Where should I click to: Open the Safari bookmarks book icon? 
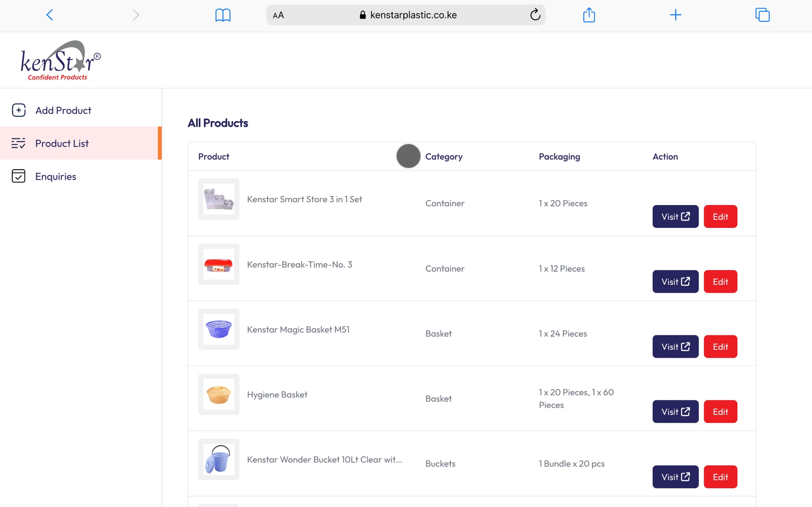[x=222, y=15]
